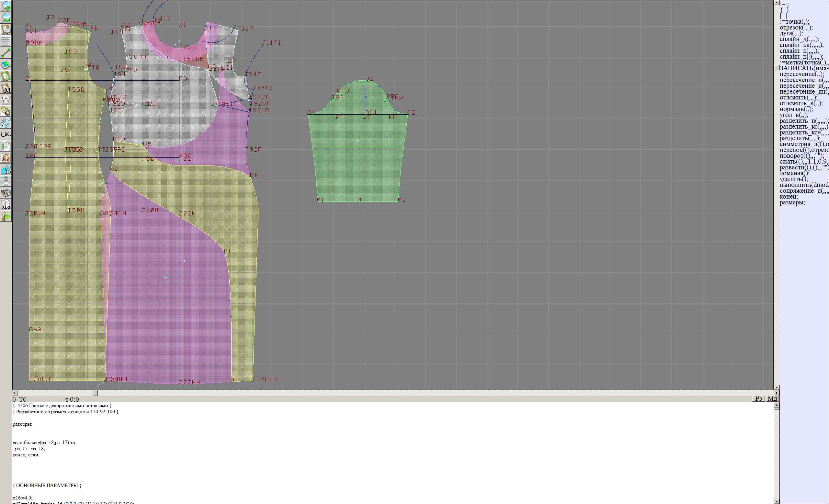Open the green table sheet icon
Image resolution: width=829 pixels, height=504 pixels.
click(x=6, y=146)
